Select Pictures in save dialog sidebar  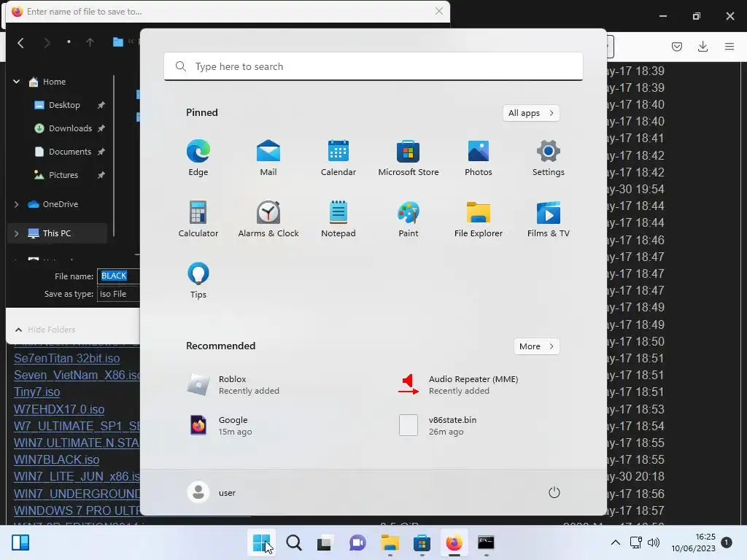coord(63,175)
